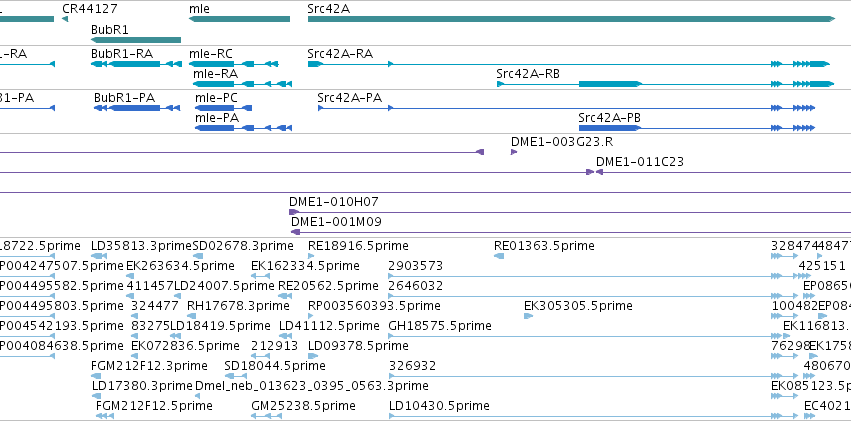Click the FGM212F12.3prime label
The image size is (851, 421).
[149, 366]
